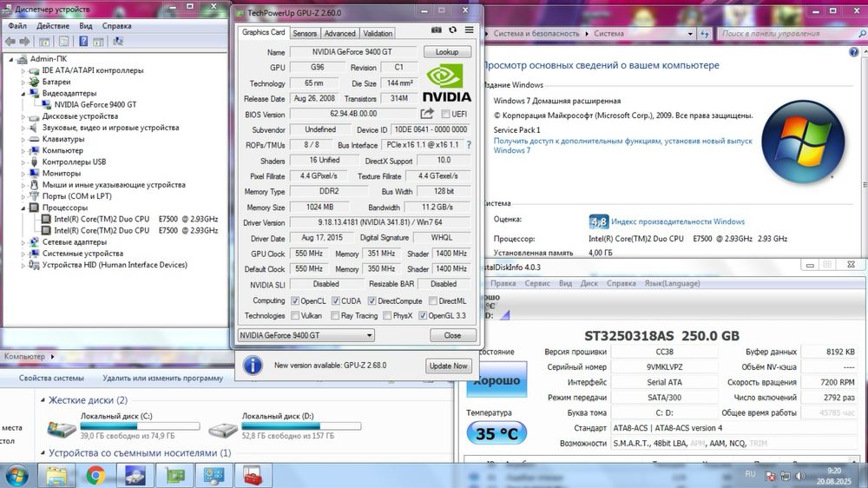This screenshot has width=868, height=488.
Task: Click Хорошо health status button
Action: pyautogui.click(x=496, y=380)
